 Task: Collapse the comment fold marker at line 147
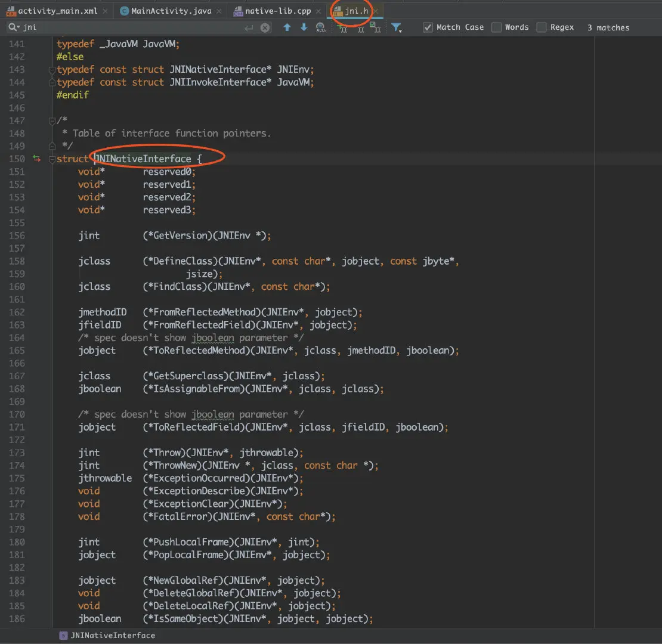[52, 120]
